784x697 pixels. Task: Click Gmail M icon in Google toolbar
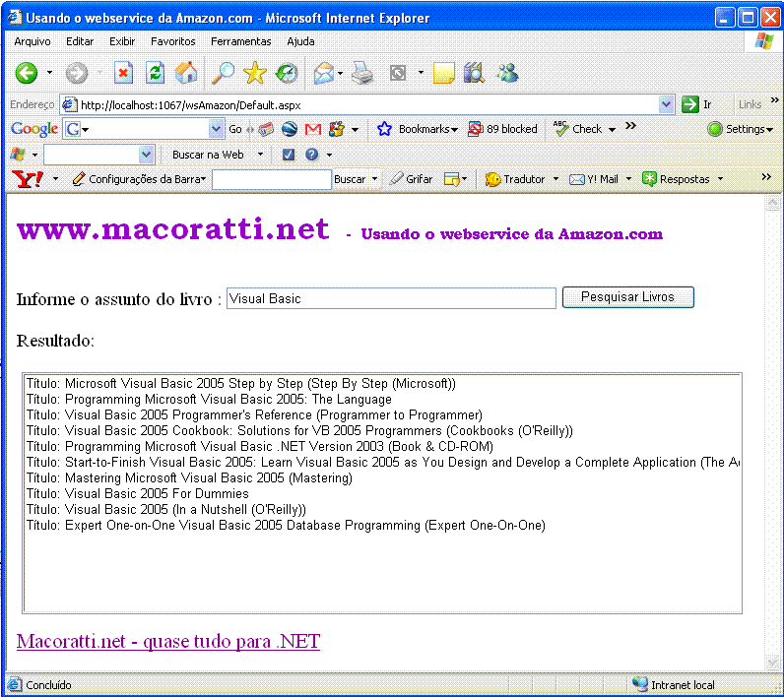313,129
